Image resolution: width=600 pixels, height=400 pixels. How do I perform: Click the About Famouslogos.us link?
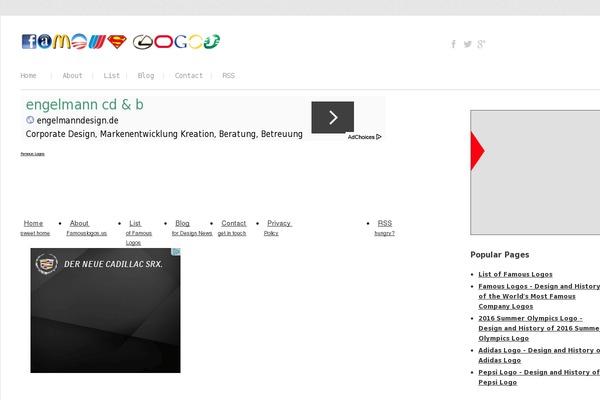tap(86, 228)
